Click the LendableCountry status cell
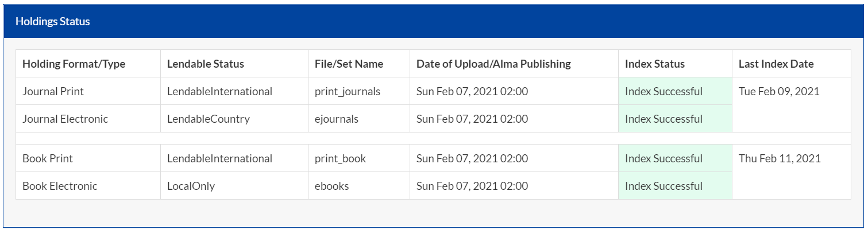Viewport: 868px width, 230px height. 208,119
